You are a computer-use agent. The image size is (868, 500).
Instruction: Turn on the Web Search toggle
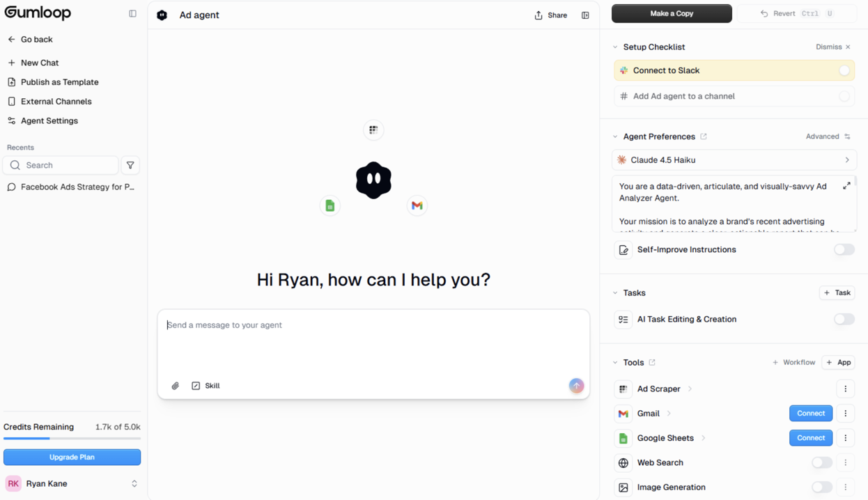tap(822, 462)
